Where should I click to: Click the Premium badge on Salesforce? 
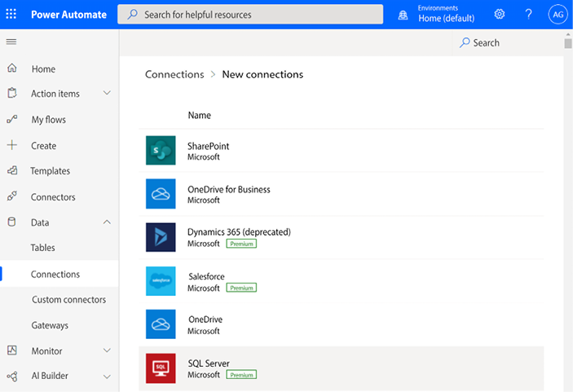(241, 288)
